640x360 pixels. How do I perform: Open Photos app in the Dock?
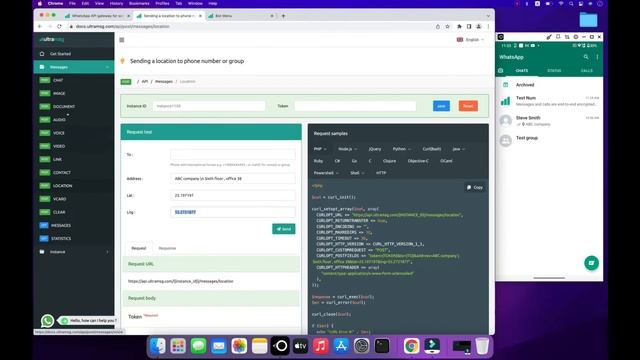tap(239, 346)
